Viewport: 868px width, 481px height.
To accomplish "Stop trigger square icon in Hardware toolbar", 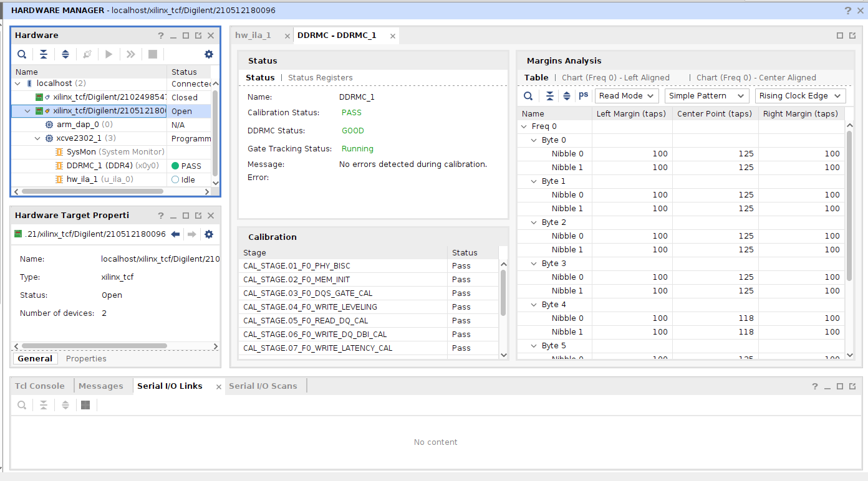I will 153,54.
